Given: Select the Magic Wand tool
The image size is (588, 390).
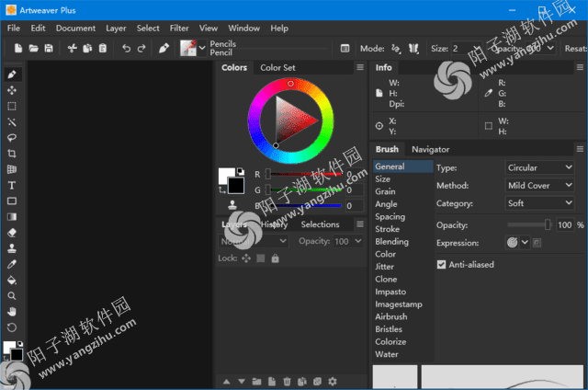Looking at the screenshot, I should coord(12,122).
